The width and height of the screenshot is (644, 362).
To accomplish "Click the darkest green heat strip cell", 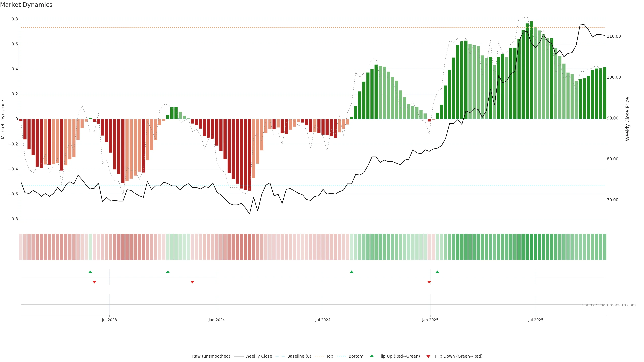I will (531, 247).
